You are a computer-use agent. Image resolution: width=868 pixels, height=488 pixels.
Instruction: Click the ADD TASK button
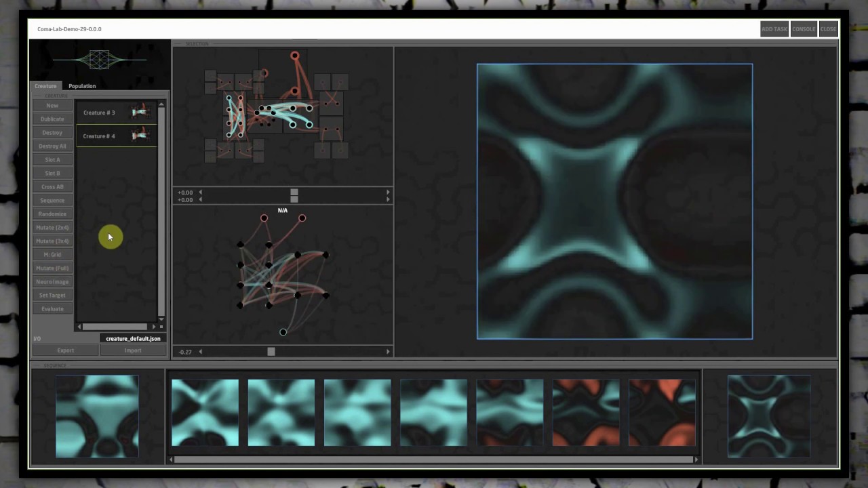pos(774,29)
